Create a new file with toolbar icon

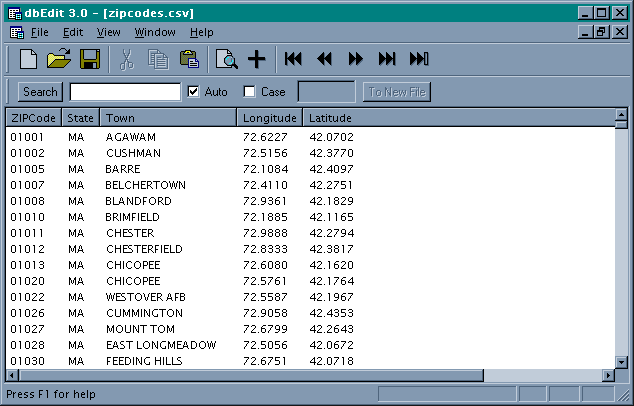(x=29, y=59)
